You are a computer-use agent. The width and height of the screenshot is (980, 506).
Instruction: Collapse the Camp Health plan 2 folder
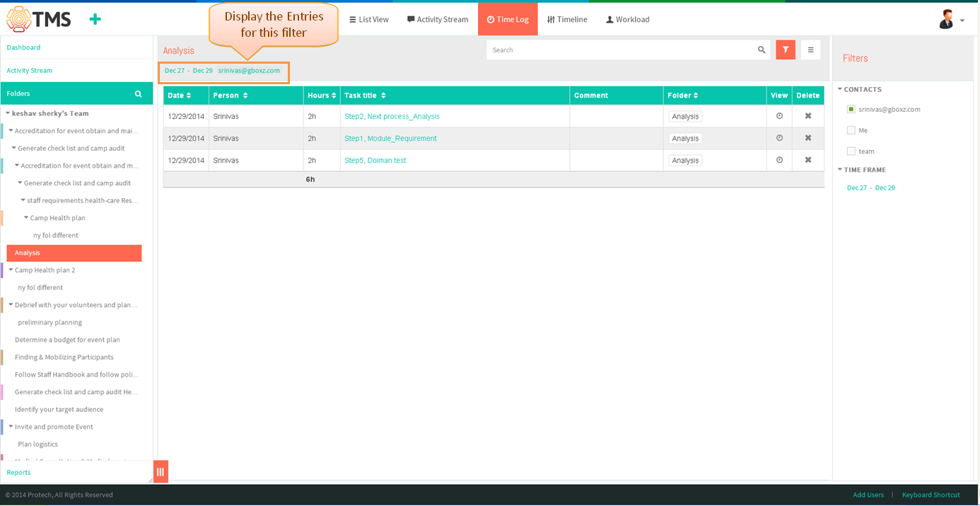click(x=11, y=270)
